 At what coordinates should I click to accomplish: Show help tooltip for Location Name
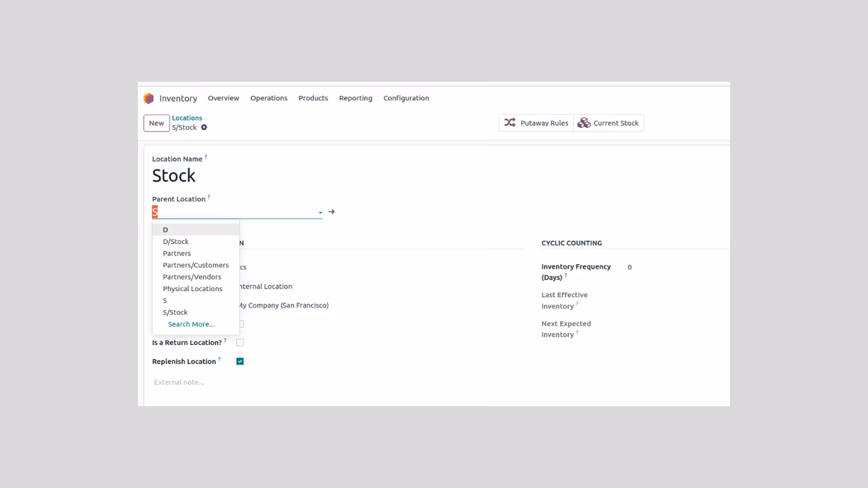[206, 157]
